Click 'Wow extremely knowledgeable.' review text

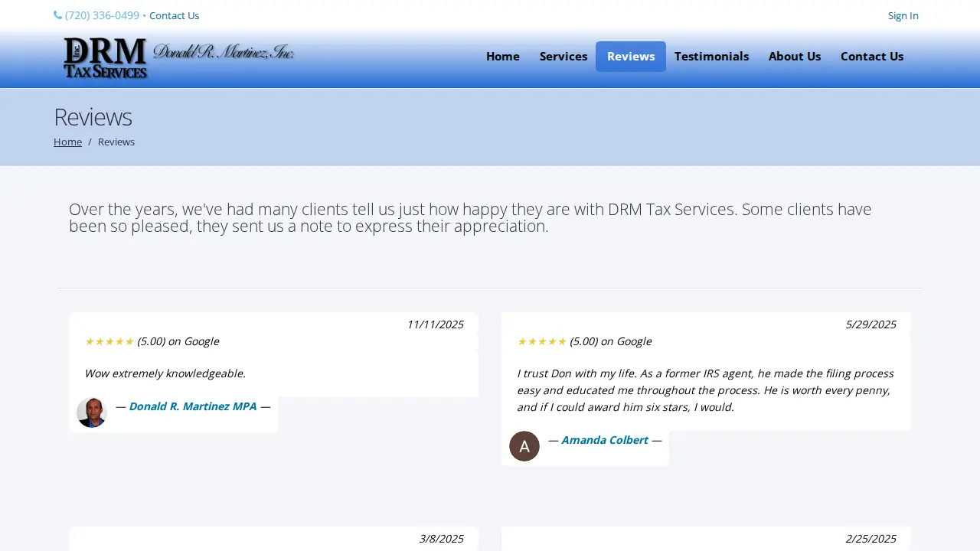pyautogui.click(x=165, y=373)
